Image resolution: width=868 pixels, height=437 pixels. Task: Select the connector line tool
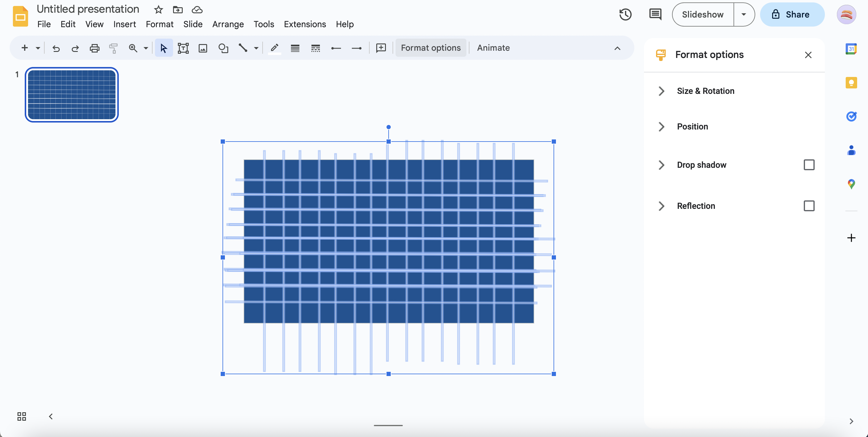coord(242,47)
